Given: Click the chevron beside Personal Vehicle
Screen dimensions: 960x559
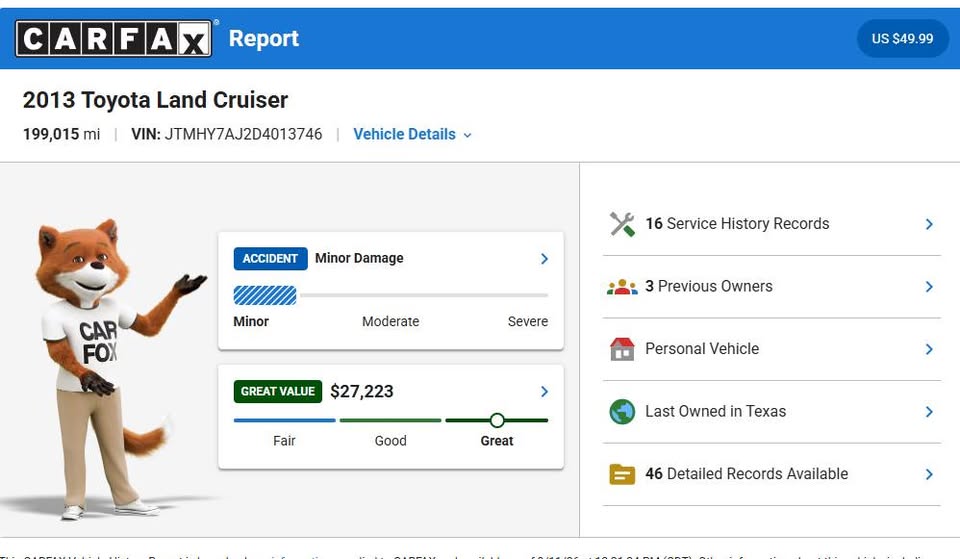Looking at the screenshot, I should click(929, 349).
